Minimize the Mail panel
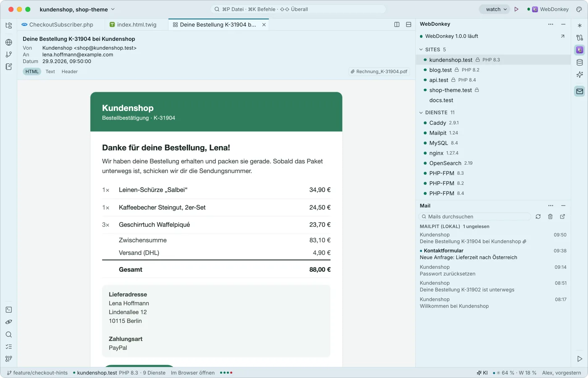This screenshot has height=378, width=588. [x=563, y=206]
